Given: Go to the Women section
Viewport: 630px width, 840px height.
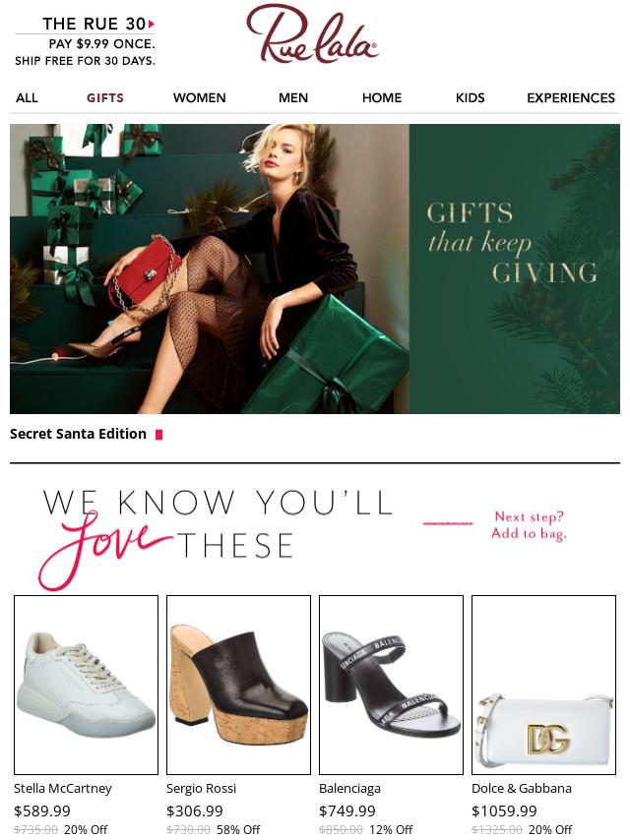Looking at the screenshot, I should pyautogui.click(x=200, y=98).
